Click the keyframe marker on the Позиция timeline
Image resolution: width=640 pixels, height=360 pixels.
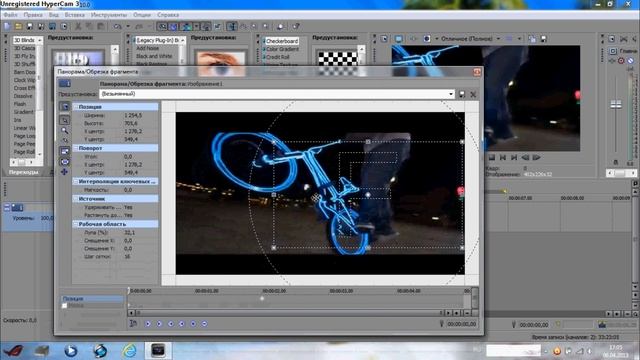pos(262,298)
